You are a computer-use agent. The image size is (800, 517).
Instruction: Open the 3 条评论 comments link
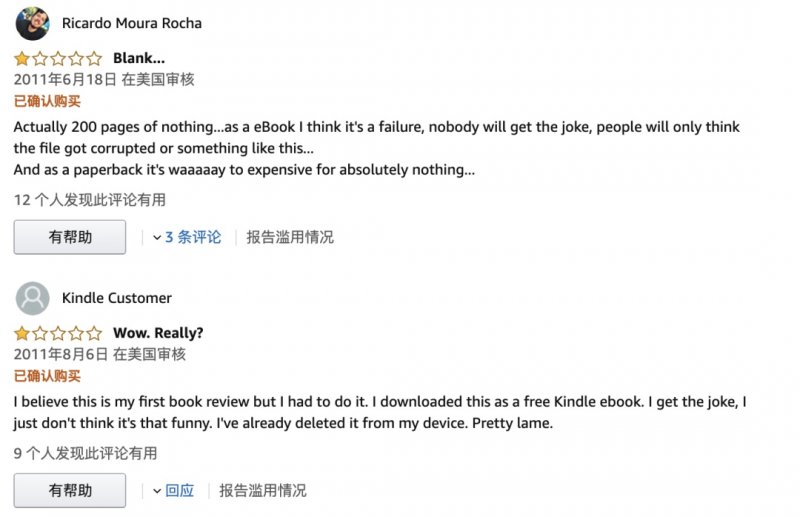coord(193,237)
